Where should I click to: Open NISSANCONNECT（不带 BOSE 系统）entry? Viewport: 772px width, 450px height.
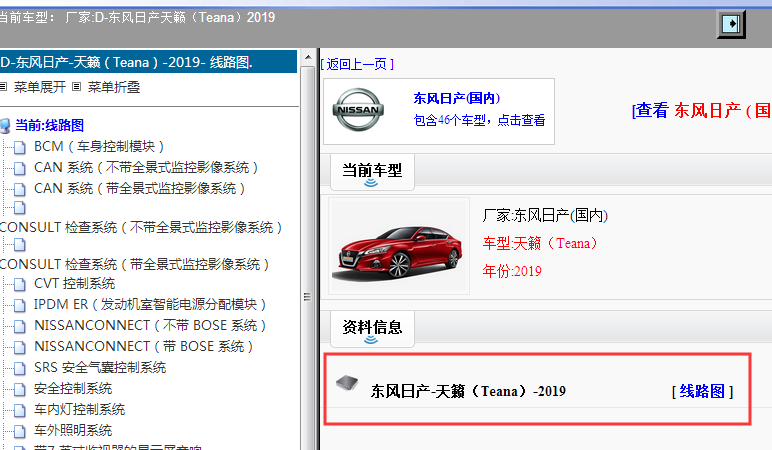tap(150, 325)
